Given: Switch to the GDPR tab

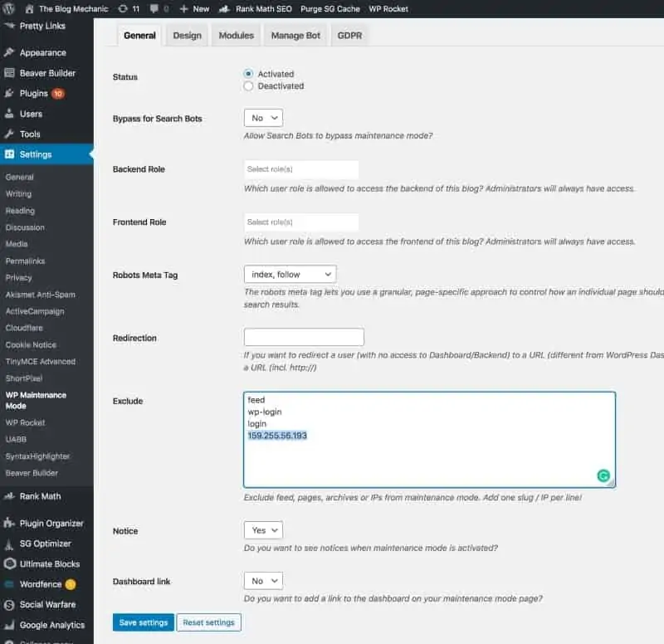Looking at the screenshot, I should tap(349, 36).
